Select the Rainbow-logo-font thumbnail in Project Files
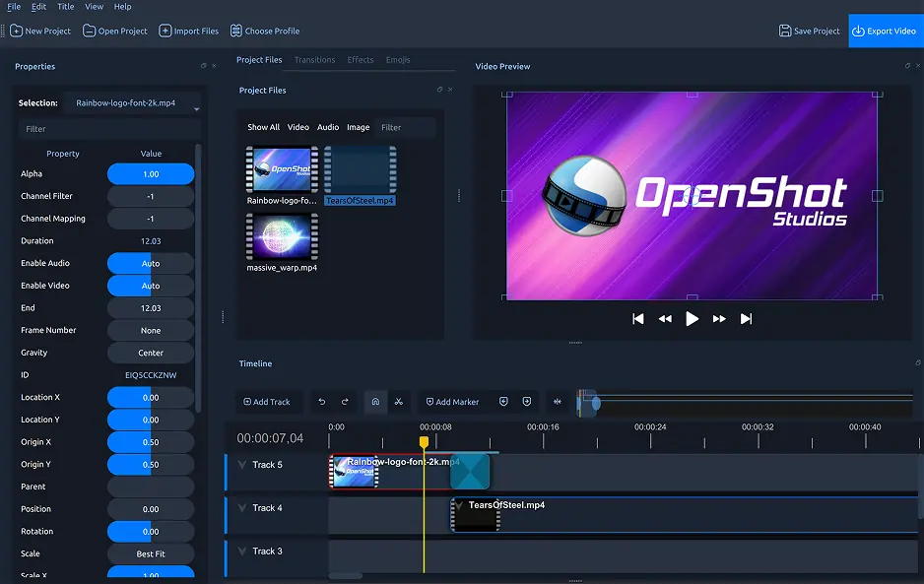Viewport: 924px width, 584px height. [282, 169]
